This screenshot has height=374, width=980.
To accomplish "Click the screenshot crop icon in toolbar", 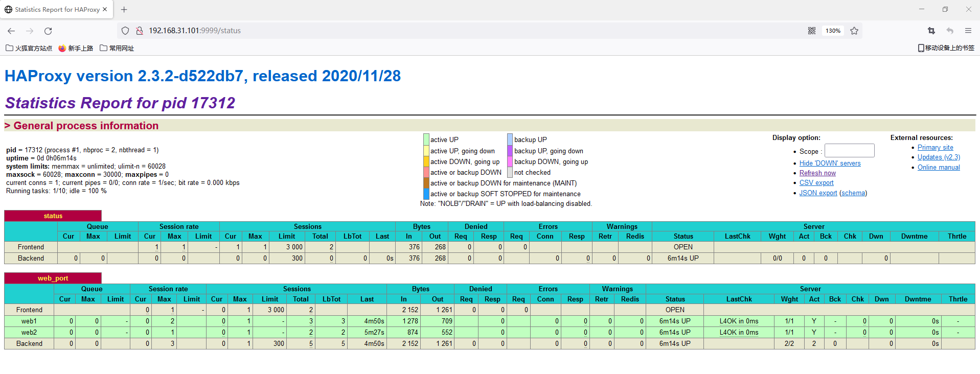I will click(931, 31).
